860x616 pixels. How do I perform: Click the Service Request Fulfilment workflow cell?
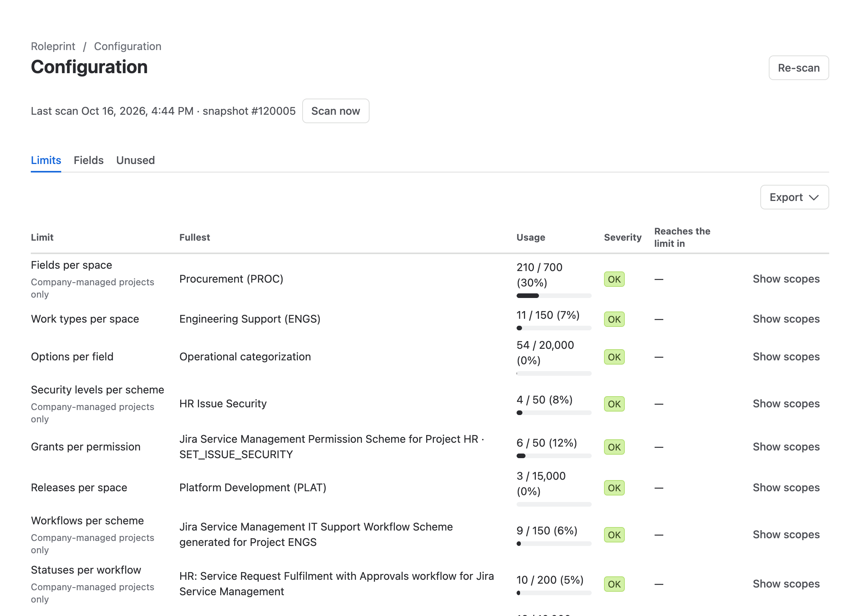pos(336,584)
